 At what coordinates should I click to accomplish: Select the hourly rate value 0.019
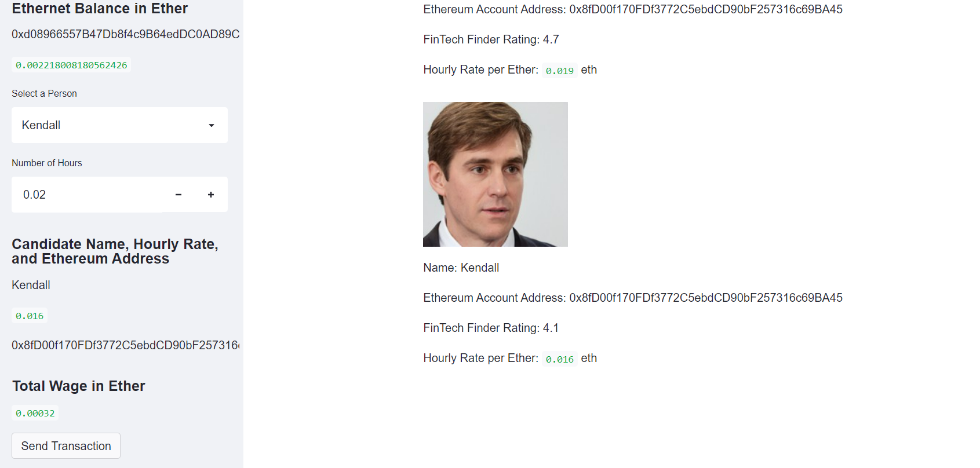pos(560,70)
